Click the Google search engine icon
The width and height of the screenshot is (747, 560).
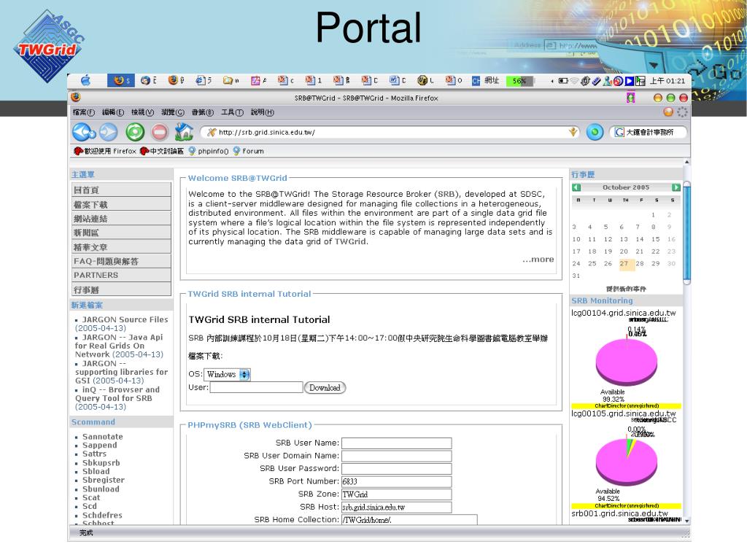coord(619,132)
